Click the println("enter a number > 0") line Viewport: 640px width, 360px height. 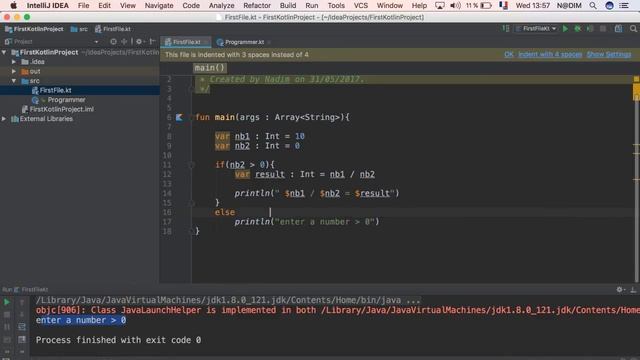pyautogui.click(x=307, y=222)
